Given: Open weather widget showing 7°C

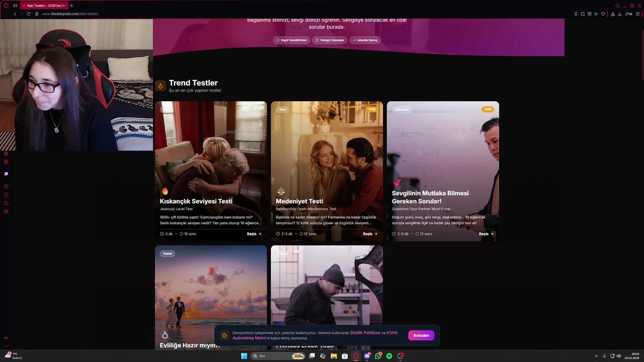Looking at the screenshot, I should [14, 356].
